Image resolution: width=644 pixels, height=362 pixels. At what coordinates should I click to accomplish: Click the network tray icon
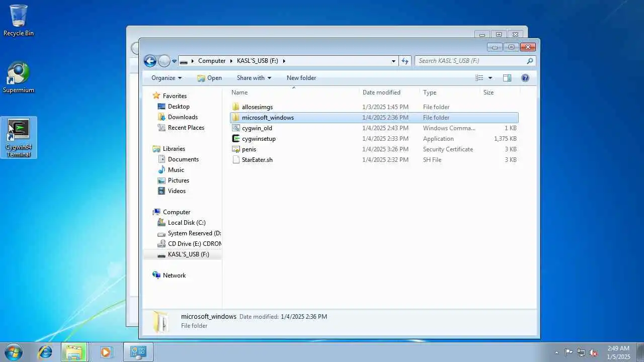pyautogui.click(x=581, y=352)
